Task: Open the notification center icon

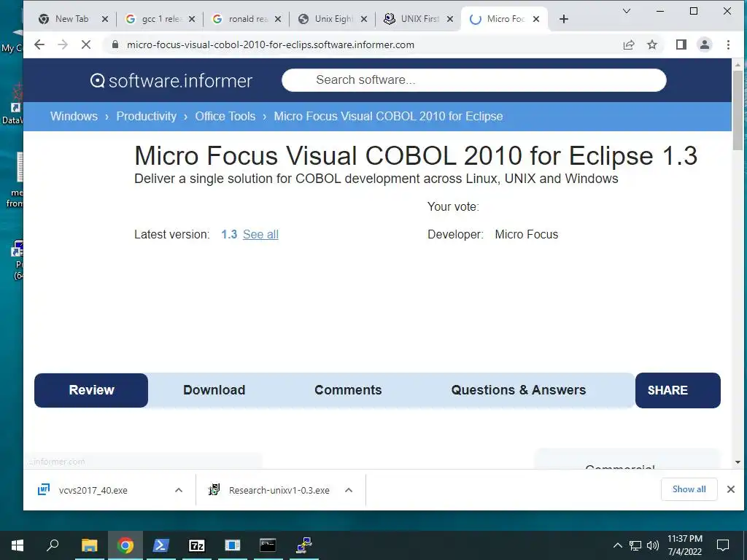Action: [x=723, y=545]
